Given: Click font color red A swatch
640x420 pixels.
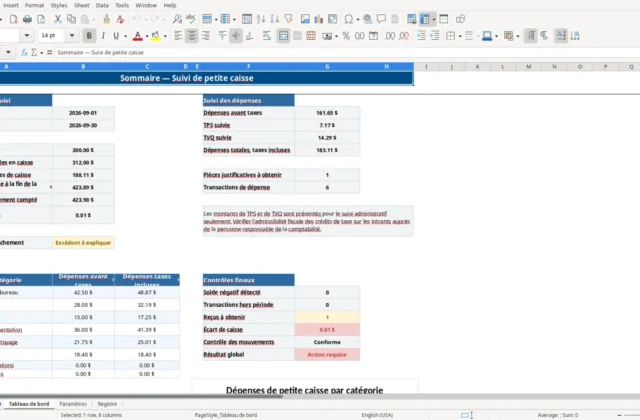Looking at the screenshot, I should 138,36.
